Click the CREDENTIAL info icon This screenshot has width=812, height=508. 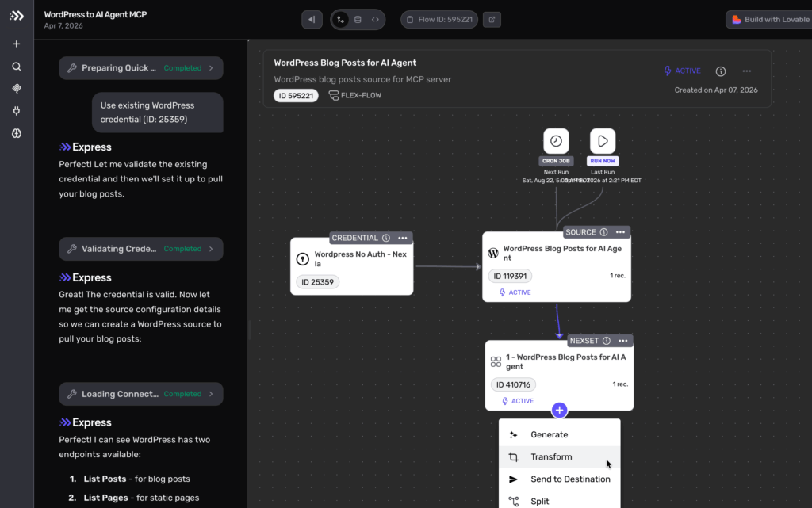click(x=386, y=238)
